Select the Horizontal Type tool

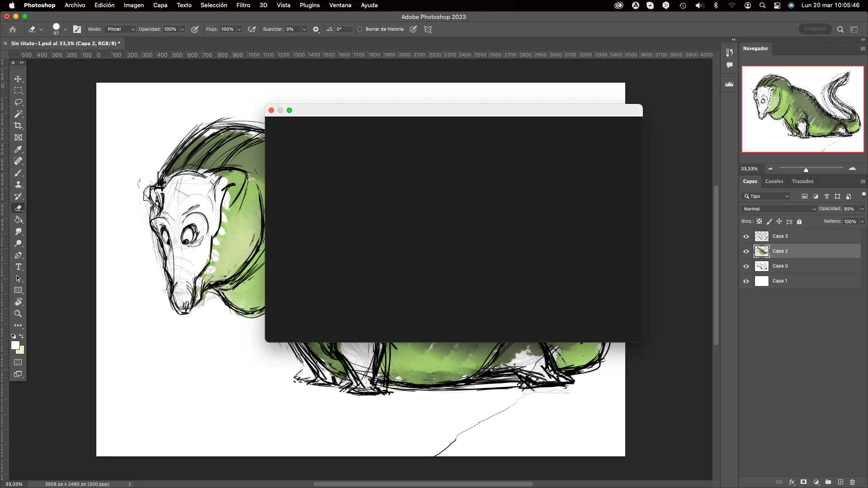coord(18,267)
